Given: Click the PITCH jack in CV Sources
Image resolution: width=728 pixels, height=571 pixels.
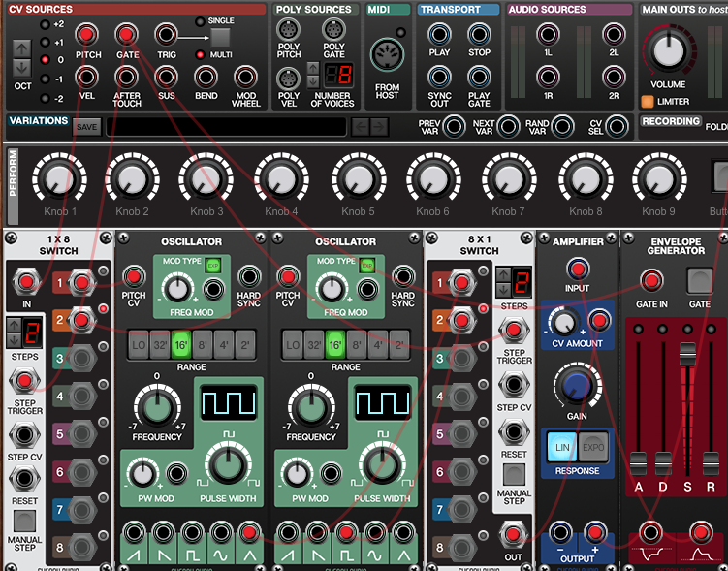Looking at the screenshot, I should coord(86,34).
